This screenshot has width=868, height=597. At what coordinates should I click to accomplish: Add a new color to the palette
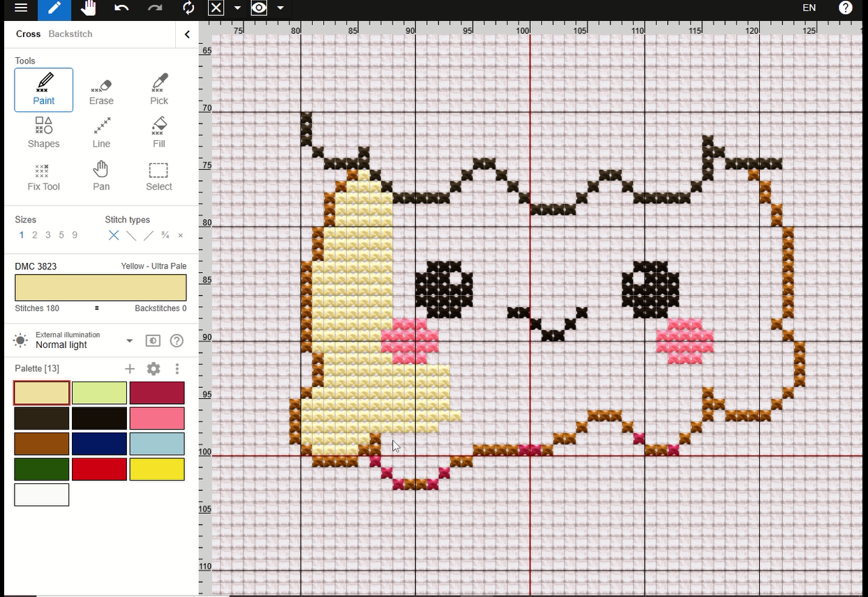(130, 368)
